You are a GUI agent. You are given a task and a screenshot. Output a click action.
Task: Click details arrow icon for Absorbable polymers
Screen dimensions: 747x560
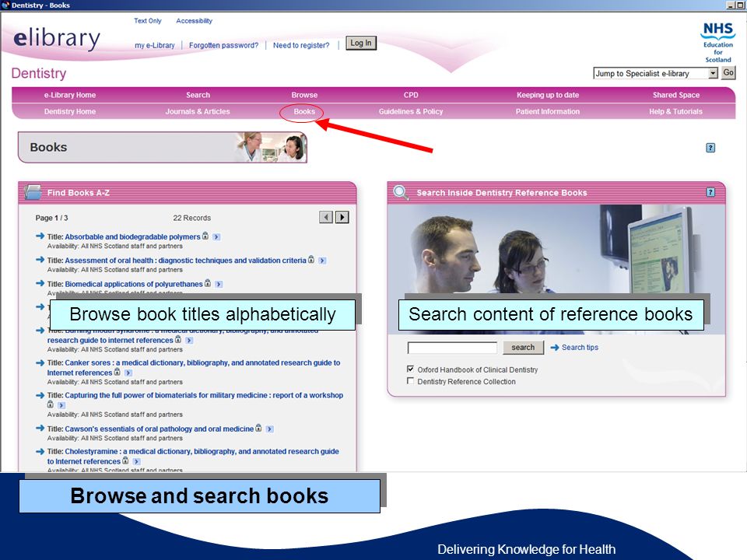tap(216, 236)
